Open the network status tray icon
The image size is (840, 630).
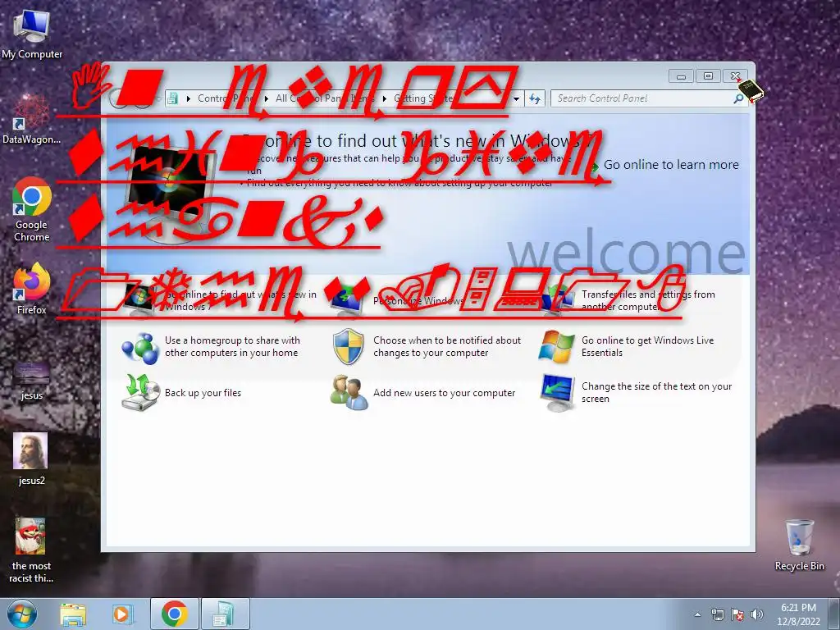pos(717,614)
